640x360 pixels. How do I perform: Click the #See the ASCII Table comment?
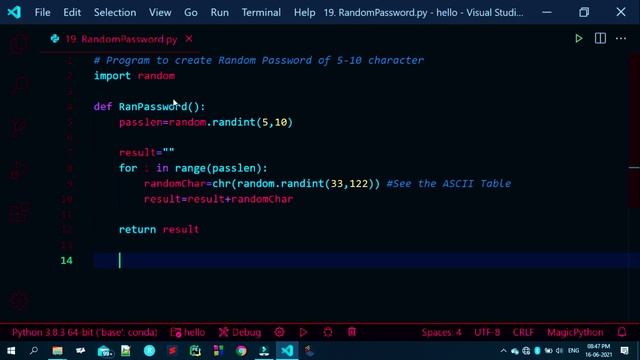[x=449, y=184]
